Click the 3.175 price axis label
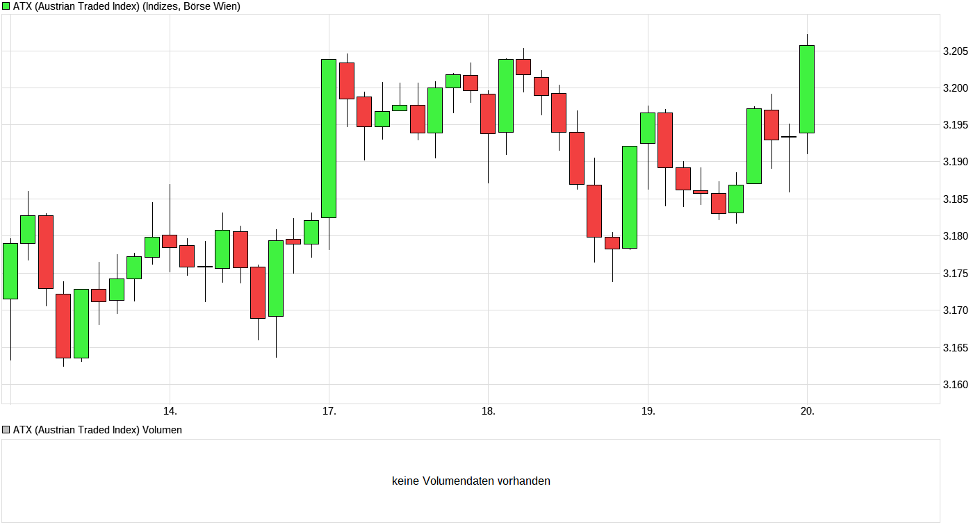Viewport: 980px width, 532px height. tap(956, 273)
